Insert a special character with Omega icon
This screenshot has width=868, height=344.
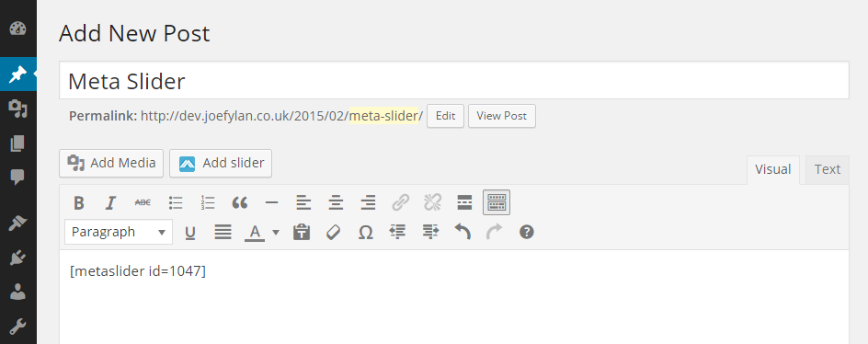[365, 232]
